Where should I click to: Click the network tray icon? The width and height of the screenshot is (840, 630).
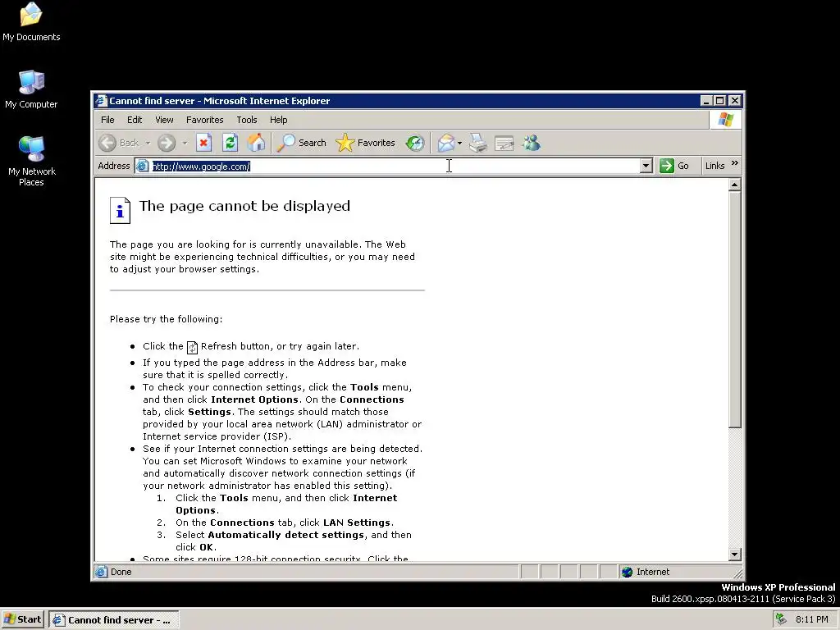pos(781,619)
